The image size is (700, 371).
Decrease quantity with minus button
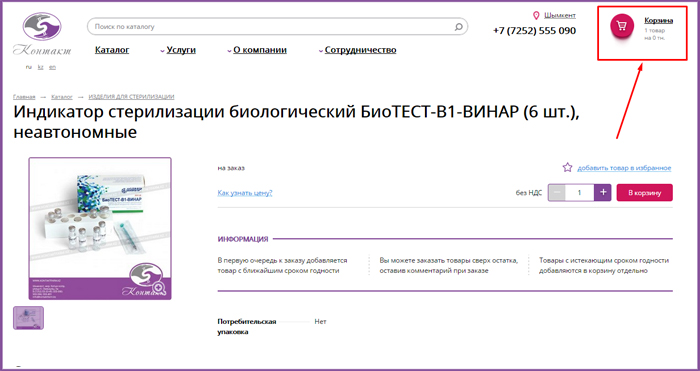coord(557,192)
